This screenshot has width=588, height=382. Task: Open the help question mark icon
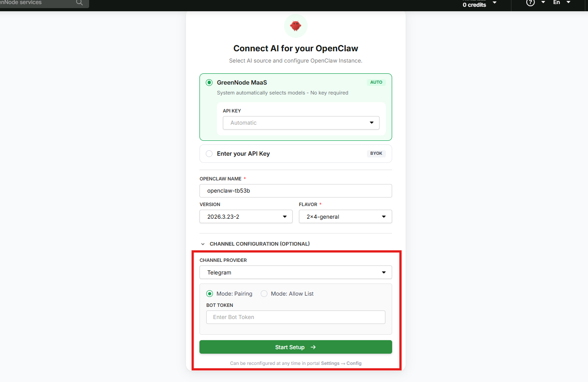[x=530, y=3]
